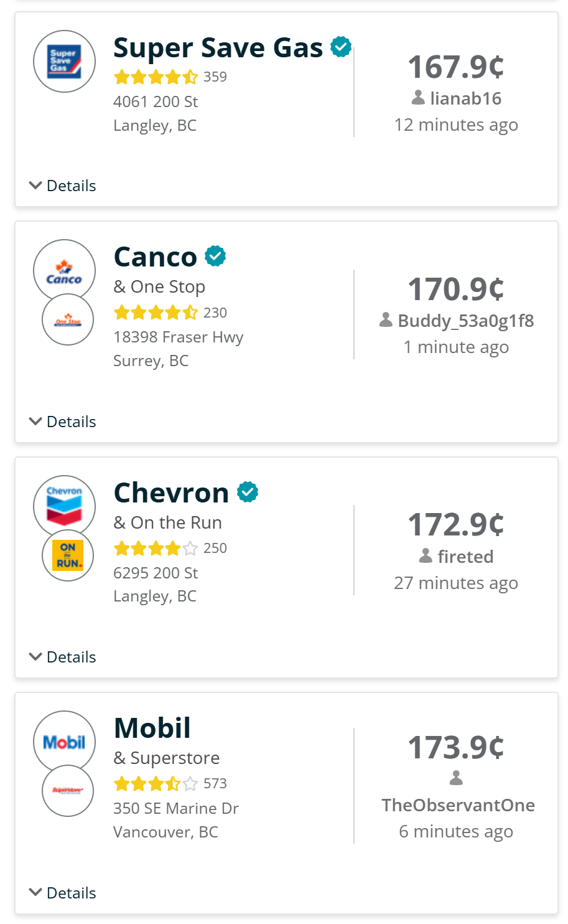Click the One Stop logo icon

point(68,320)
